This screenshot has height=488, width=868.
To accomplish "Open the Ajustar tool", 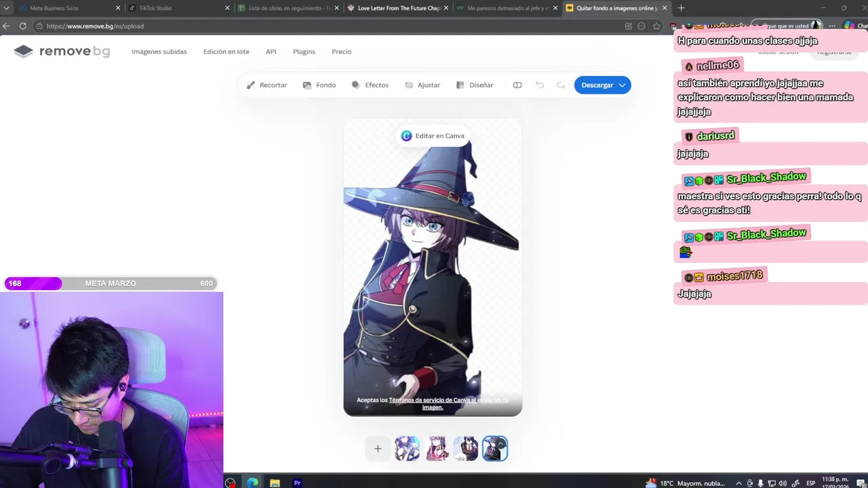I will [422, 85].
